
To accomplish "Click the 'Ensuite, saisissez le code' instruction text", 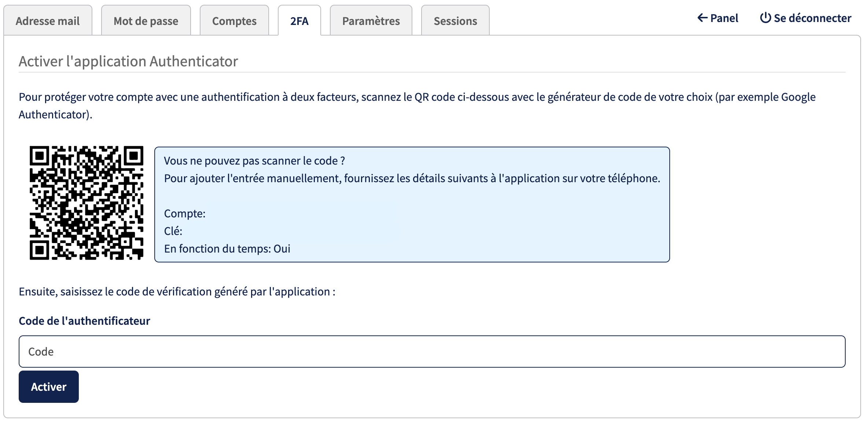I will pyautogui.click(x=177, y=291).
